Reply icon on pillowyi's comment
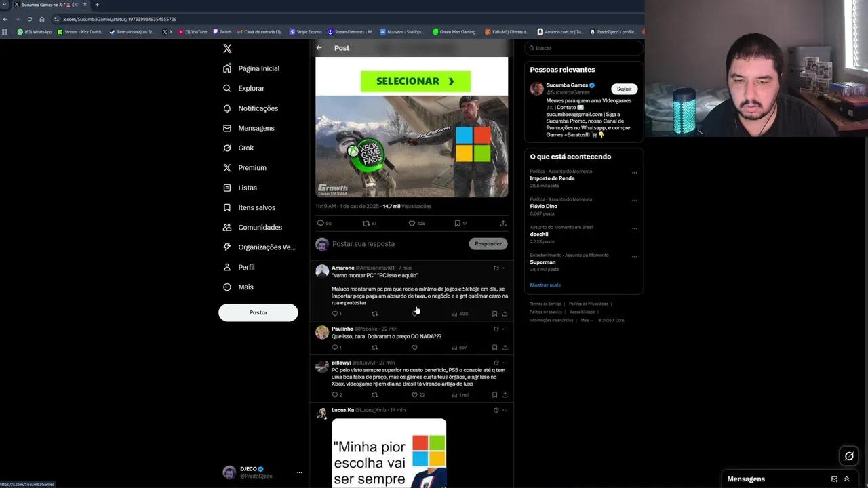868x488 pixels. (x=335, y=394)
